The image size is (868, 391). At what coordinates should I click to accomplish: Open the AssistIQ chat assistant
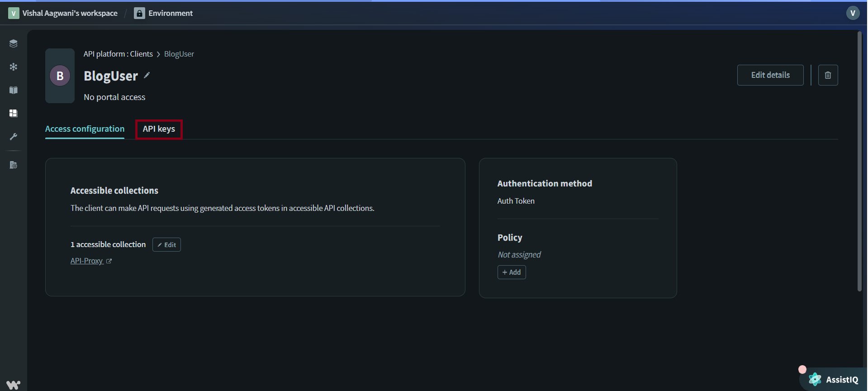[834, 380]
